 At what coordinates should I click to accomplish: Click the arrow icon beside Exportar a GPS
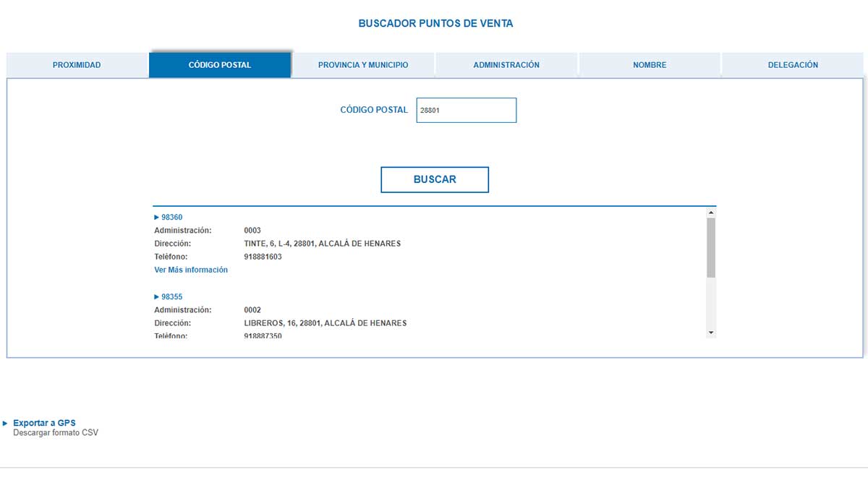point(6,423)
